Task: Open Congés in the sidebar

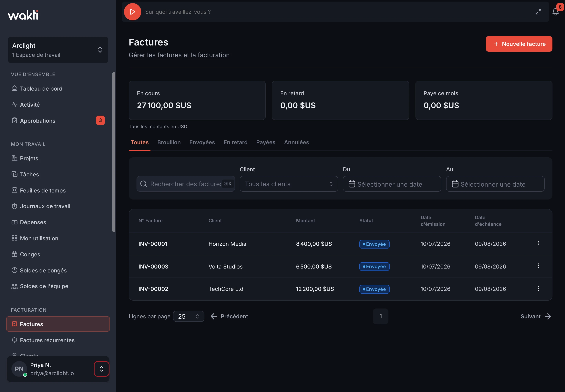Action: pos(58,254)
